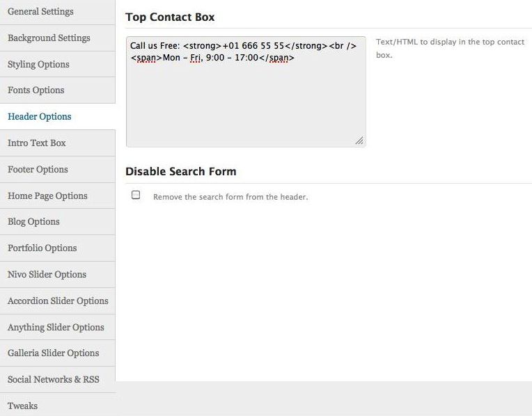Go to Social Networks & RSS

coord(54,379)
